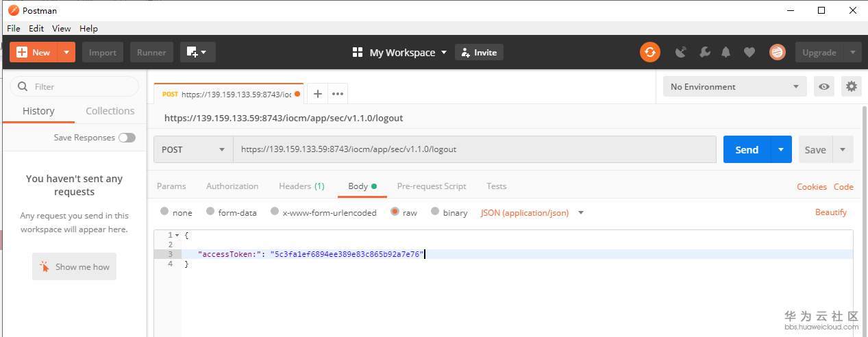Click the Beautify link
868x337 pixels.
[831, 212]
